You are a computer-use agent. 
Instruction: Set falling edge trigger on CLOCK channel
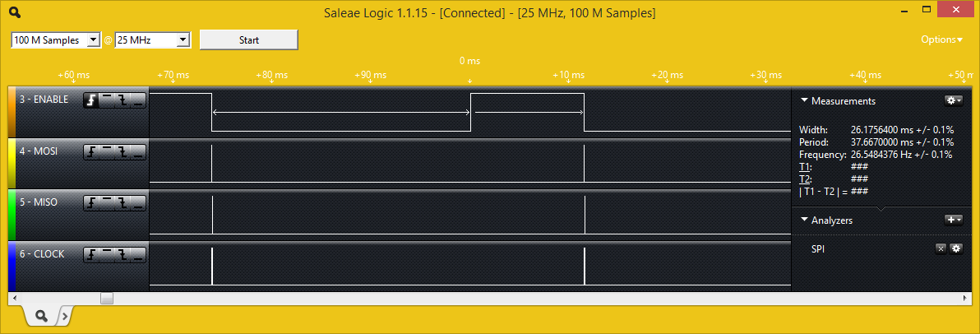click(122, 254)
